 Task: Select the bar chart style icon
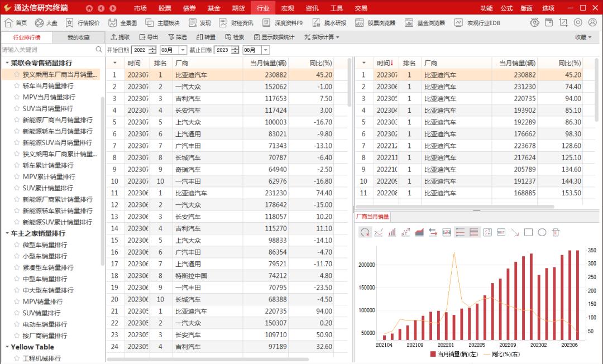click(x=392, y=232)
